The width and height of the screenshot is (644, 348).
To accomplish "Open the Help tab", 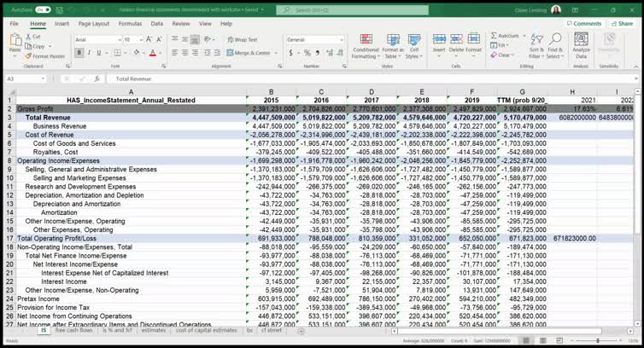I will click(226, 24).
